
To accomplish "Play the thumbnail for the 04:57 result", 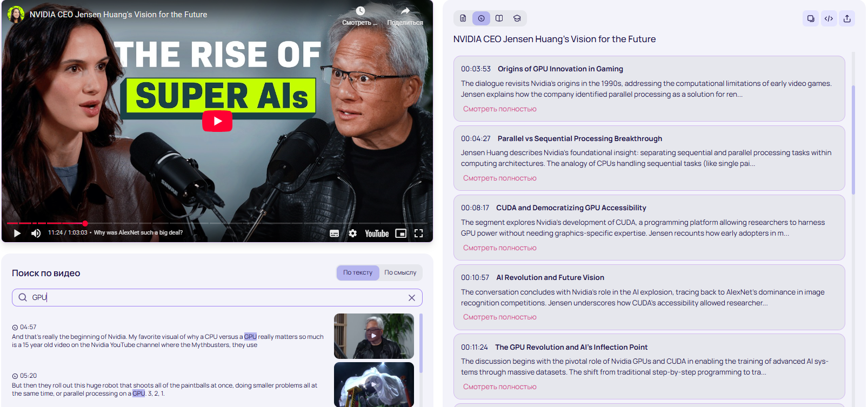I will (374, 336).
